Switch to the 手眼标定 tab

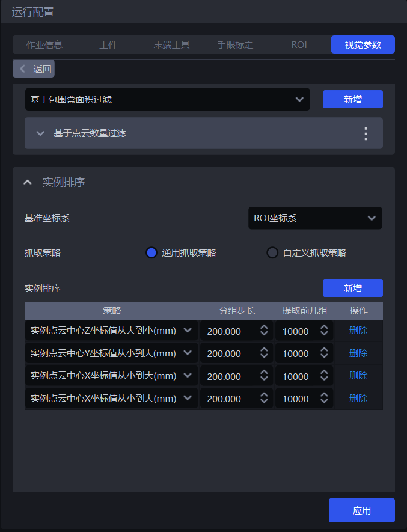coord(235,45)
